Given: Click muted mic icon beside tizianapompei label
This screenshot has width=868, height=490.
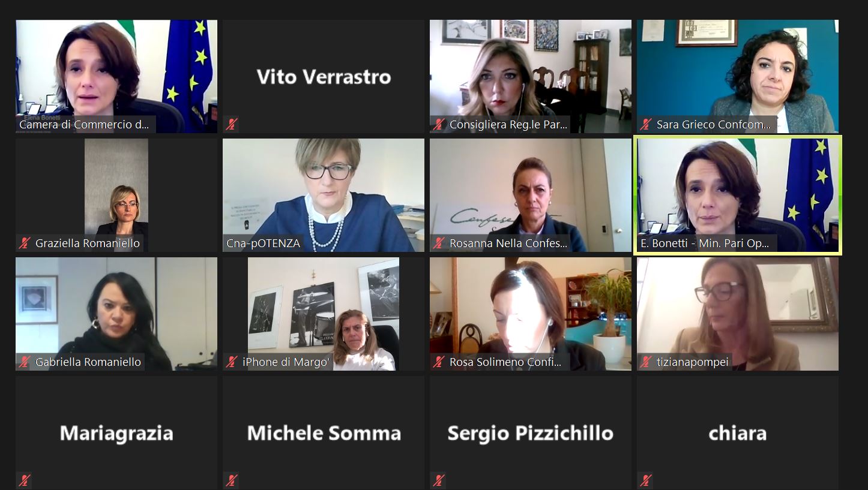Looking at the screenshot, I should 646,362.
